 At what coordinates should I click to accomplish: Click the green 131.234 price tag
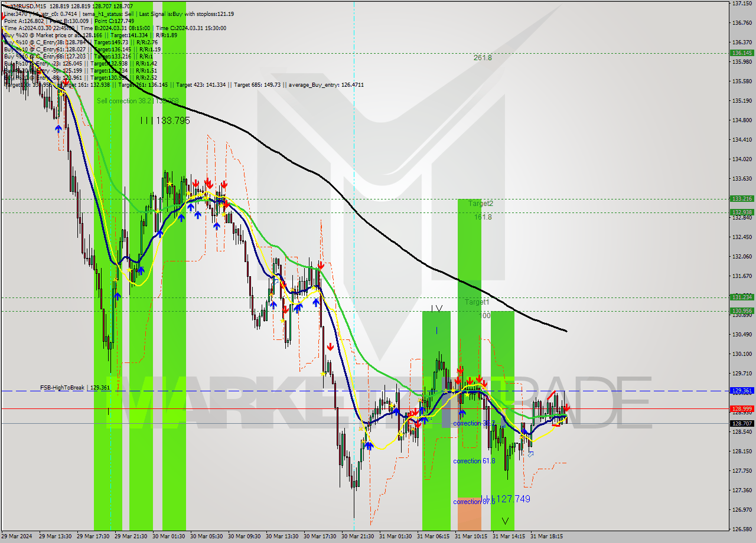(742, 297)
